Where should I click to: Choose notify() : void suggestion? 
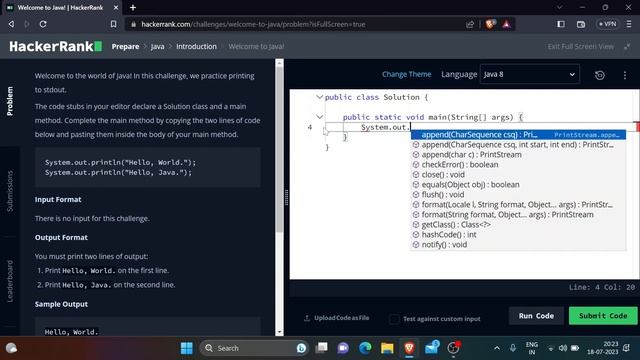(x=518, y=244)
